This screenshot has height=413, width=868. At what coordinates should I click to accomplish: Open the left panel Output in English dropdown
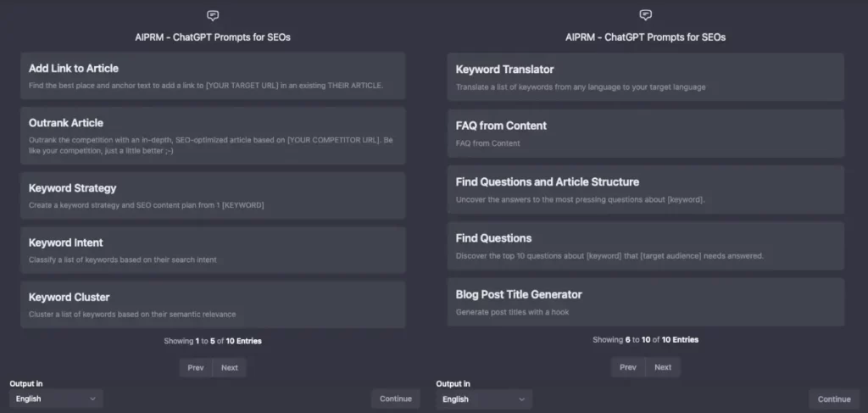click(56, 399)
